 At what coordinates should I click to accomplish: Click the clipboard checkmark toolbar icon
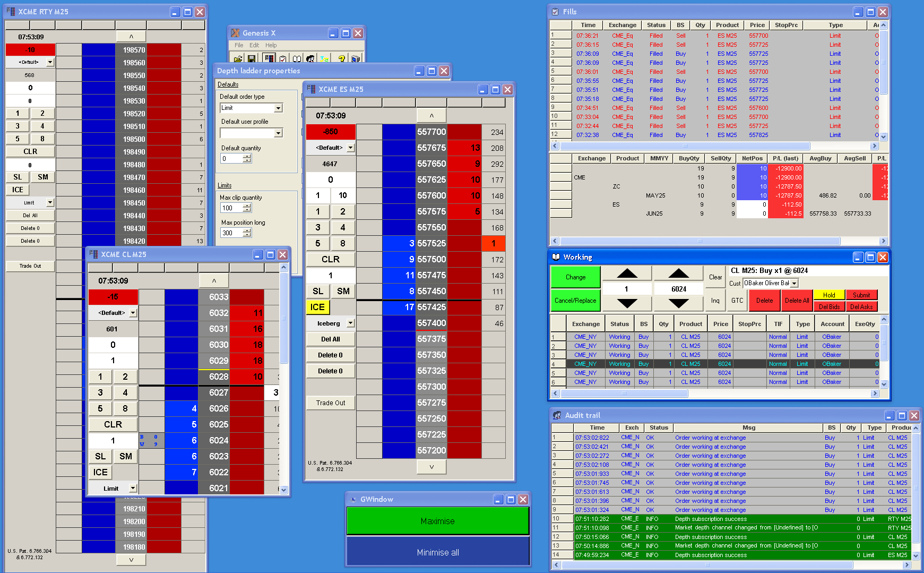tap(283, 58)
